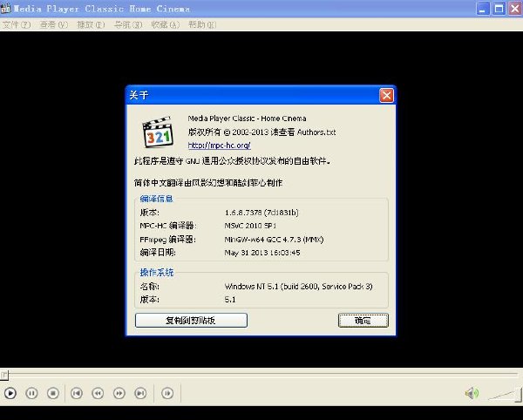This screenshot has width=523, height=420.
Task: Click the fast-forward (increase speed) button
Action: coord(119,393)
